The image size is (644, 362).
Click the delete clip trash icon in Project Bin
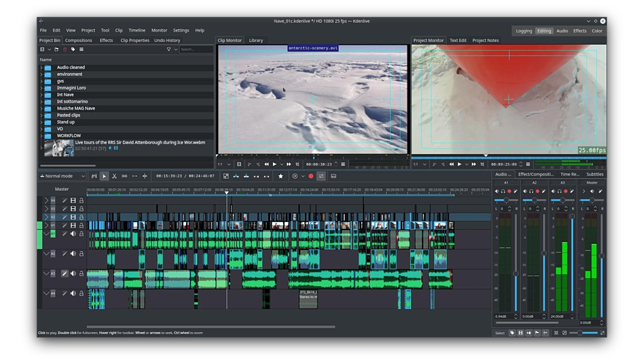[65, 50]
